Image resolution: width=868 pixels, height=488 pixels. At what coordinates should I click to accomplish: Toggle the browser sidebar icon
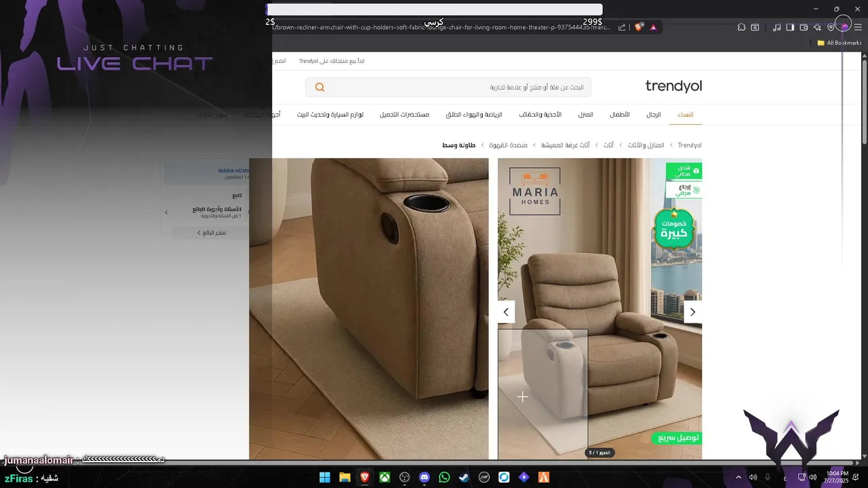click(790, 27)
